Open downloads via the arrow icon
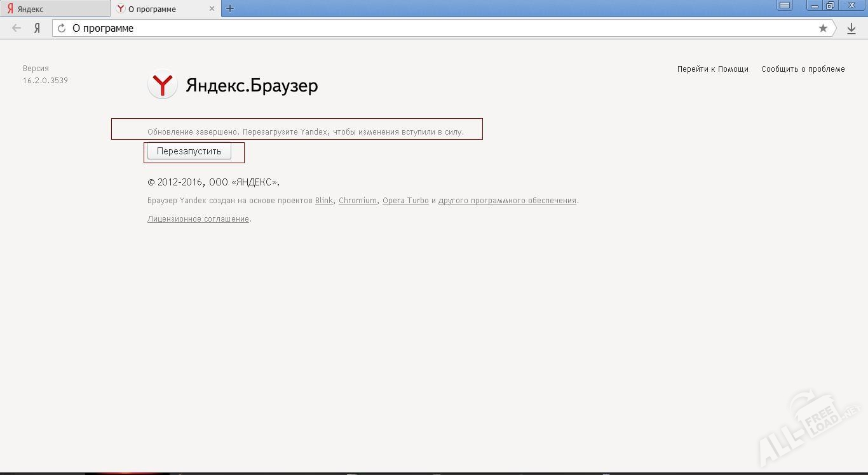The width and height of the screenshot is (868, 475). tap(851, 28)
